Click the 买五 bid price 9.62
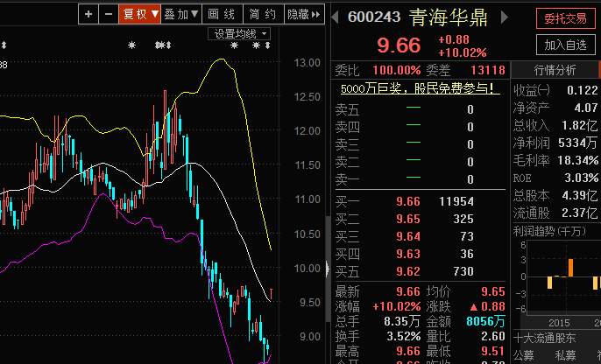This screenshot has width=601, height=364. [x=408, y=272]
